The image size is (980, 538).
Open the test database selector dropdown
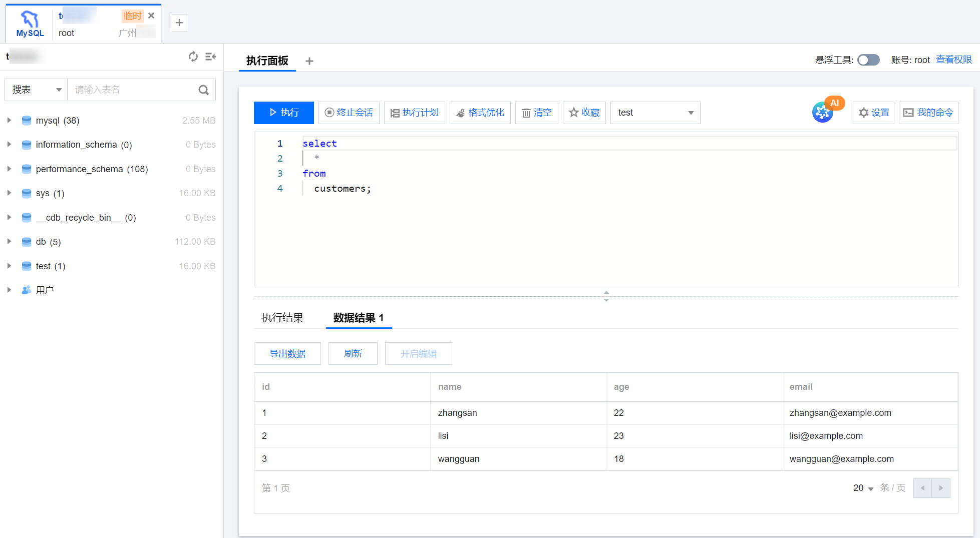[x=655, y=113]
